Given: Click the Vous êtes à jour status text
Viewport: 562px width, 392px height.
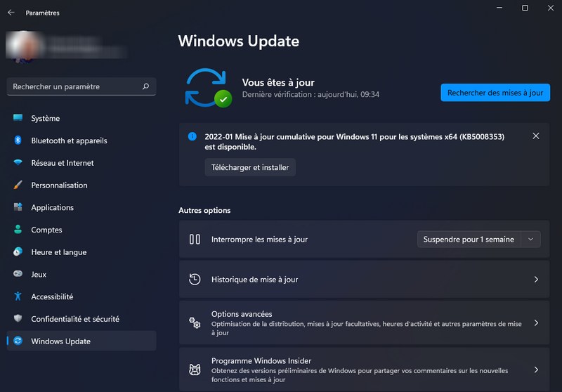Looking at the screenshot, I should tap(278, 82).
